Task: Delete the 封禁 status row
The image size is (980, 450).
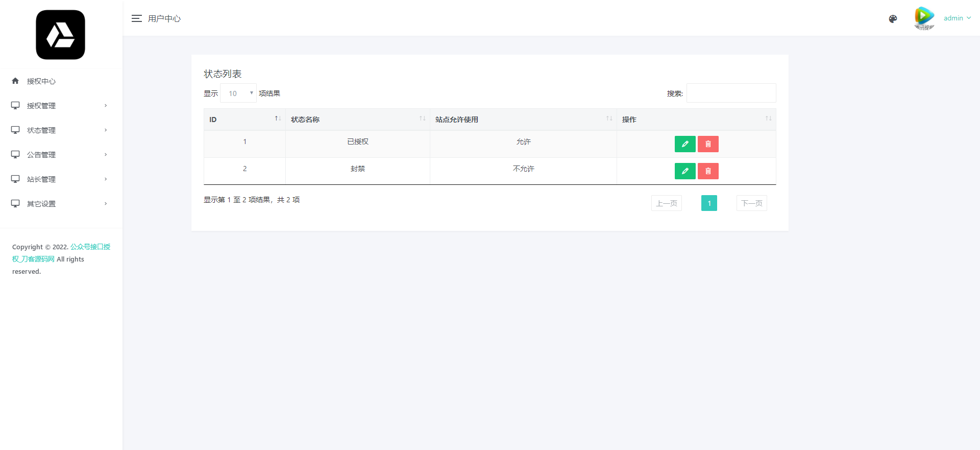Action: pyautogui.click(x=708, y=171)
